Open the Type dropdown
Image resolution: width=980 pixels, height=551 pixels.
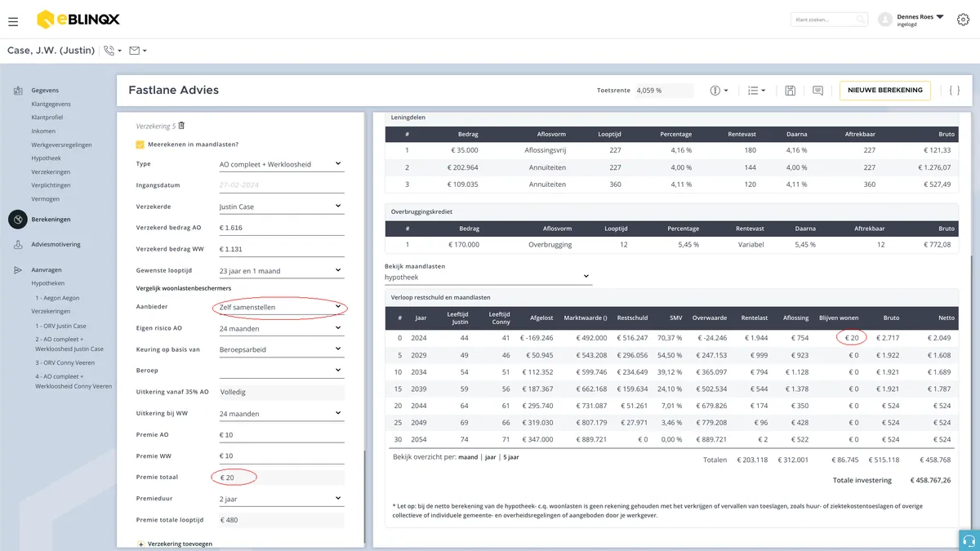coord(281,164)
